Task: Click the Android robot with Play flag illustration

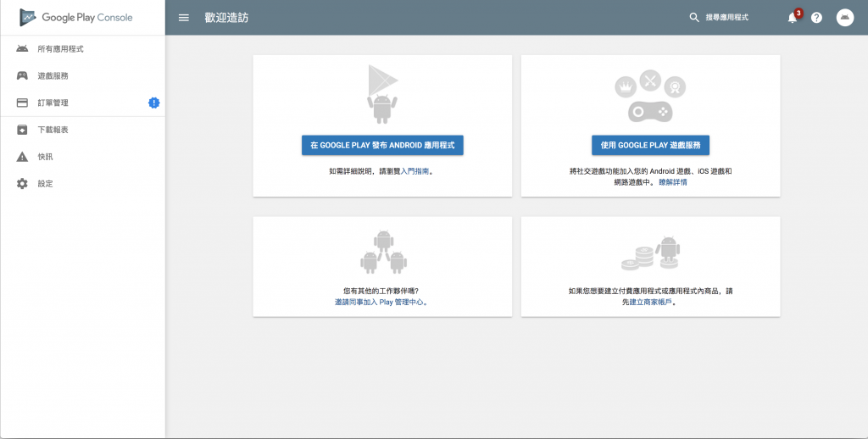Action: pos(382,94)
